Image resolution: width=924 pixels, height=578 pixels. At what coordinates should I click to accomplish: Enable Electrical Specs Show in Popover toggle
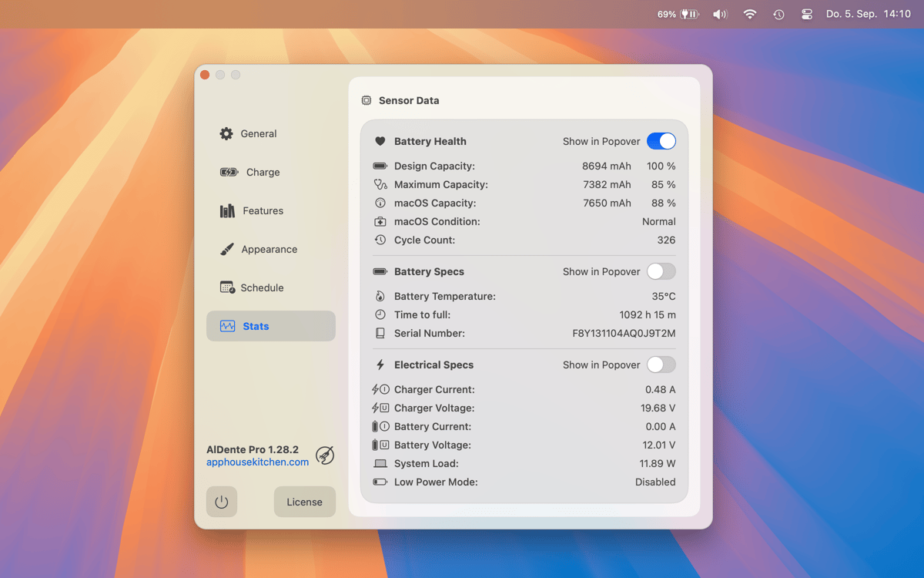(x=661, y=365)
